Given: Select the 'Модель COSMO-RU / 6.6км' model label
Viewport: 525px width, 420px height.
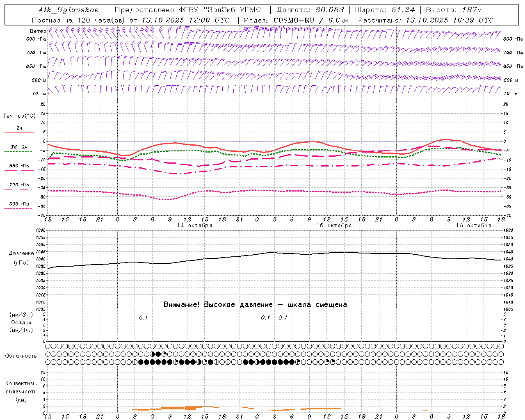Looking at the screenshot, I should [296, 20].
